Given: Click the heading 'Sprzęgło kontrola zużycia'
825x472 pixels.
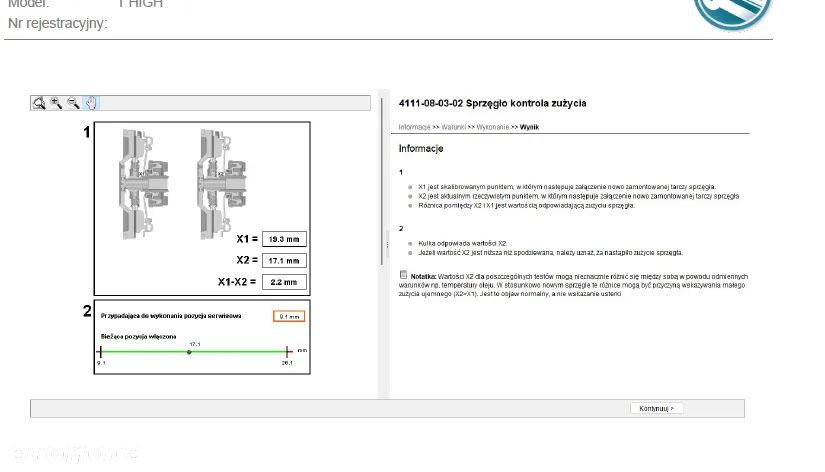Looking at the screenshot, I should pyautogui.click(x=526, y=104).
